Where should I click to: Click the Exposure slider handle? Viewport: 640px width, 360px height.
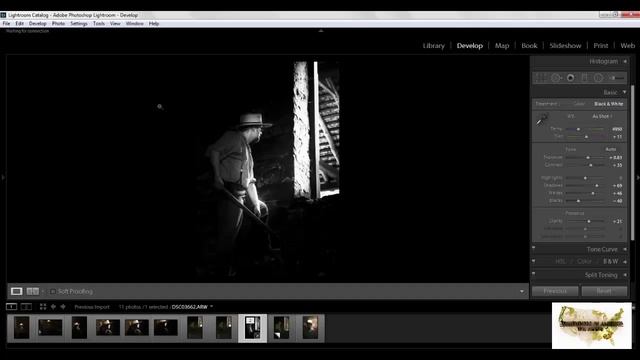[x=588, y=158]
